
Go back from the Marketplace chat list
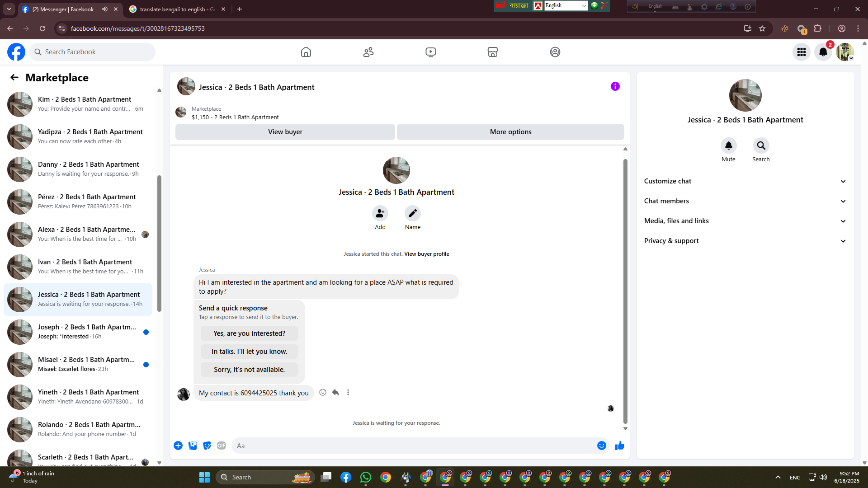pyautogui.click(x=14, y=77)
